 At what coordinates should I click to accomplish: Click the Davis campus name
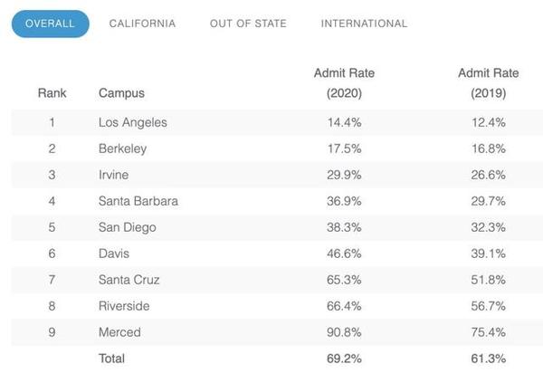[114, 253]
